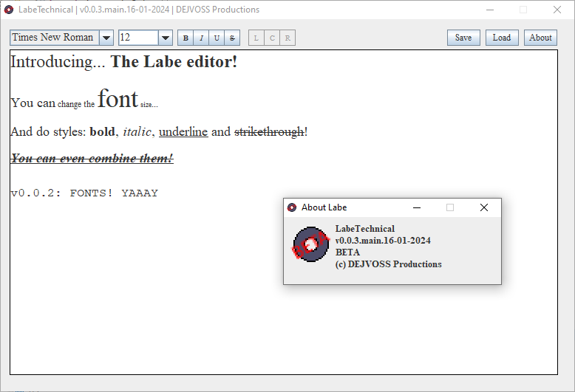Viewport: 575px width, 392px height.
Task: Toggle bold formatting button
Action: pyautogui.click(x=186, y=38)
